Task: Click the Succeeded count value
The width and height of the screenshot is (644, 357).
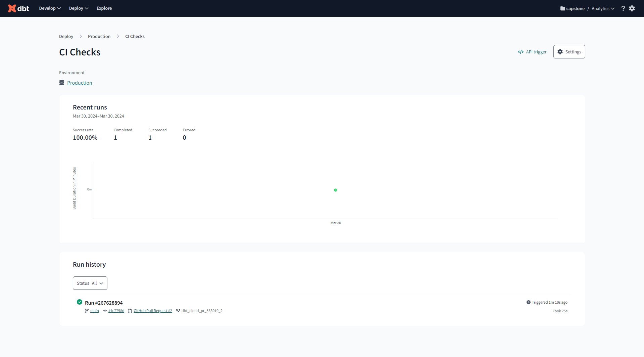Action: (150, 138)
